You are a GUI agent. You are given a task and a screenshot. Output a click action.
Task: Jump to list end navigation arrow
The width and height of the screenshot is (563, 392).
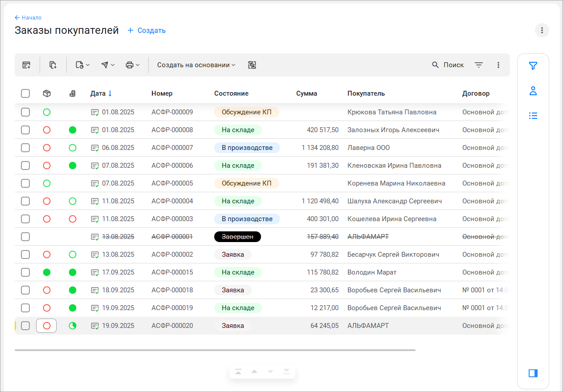click(x=286, y=372)
